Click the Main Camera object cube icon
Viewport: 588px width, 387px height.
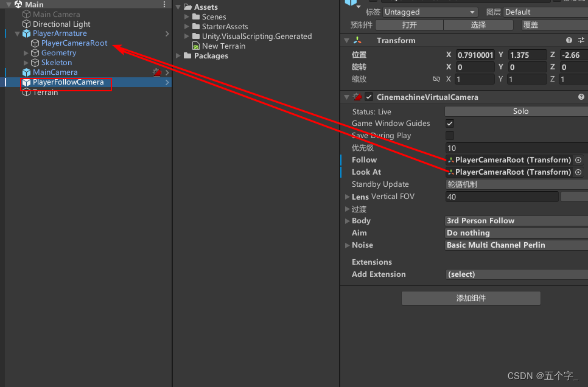pos(26,14)
